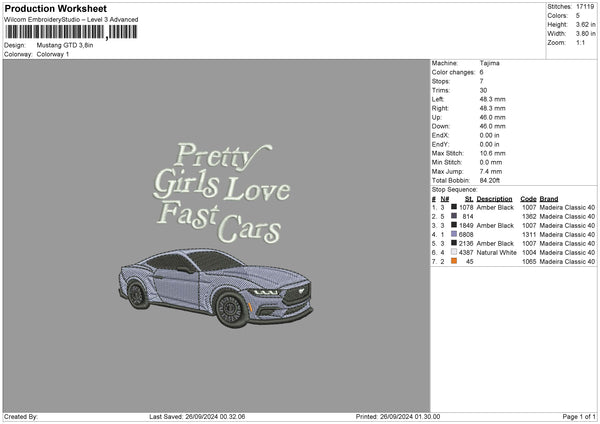
Task: Select the lavender swatch for 6808 stitches
Action: 454,234
